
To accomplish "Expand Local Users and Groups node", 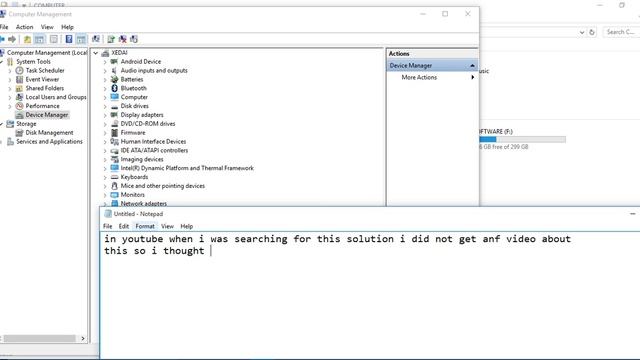I will pyautogui.click(x=10, y=97).
